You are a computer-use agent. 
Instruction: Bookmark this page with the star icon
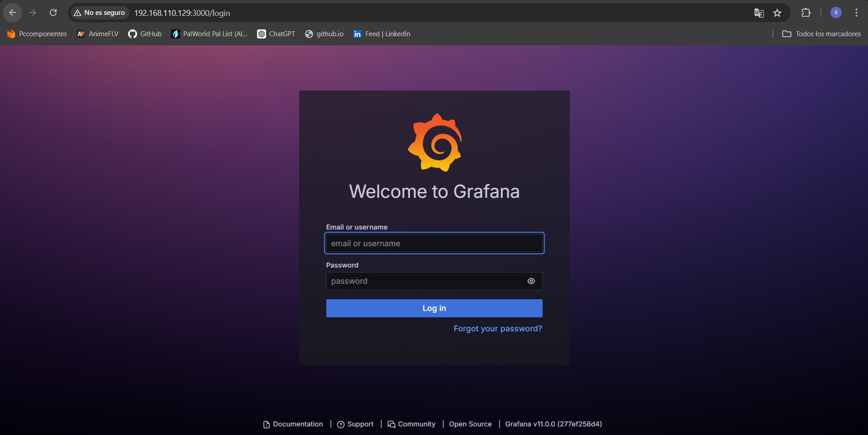[x=777, y=13]
